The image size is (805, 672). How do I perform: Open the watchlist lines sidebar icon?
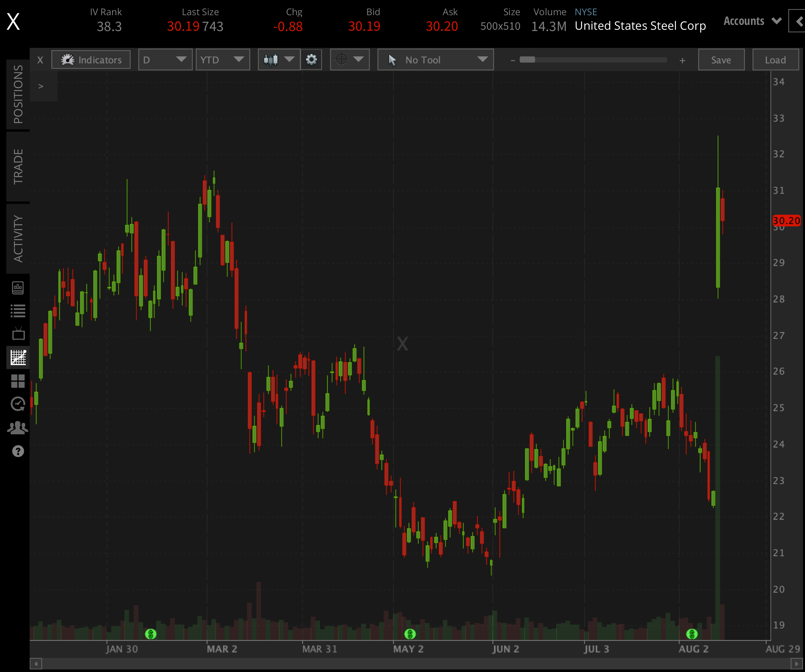coord(18,311)
